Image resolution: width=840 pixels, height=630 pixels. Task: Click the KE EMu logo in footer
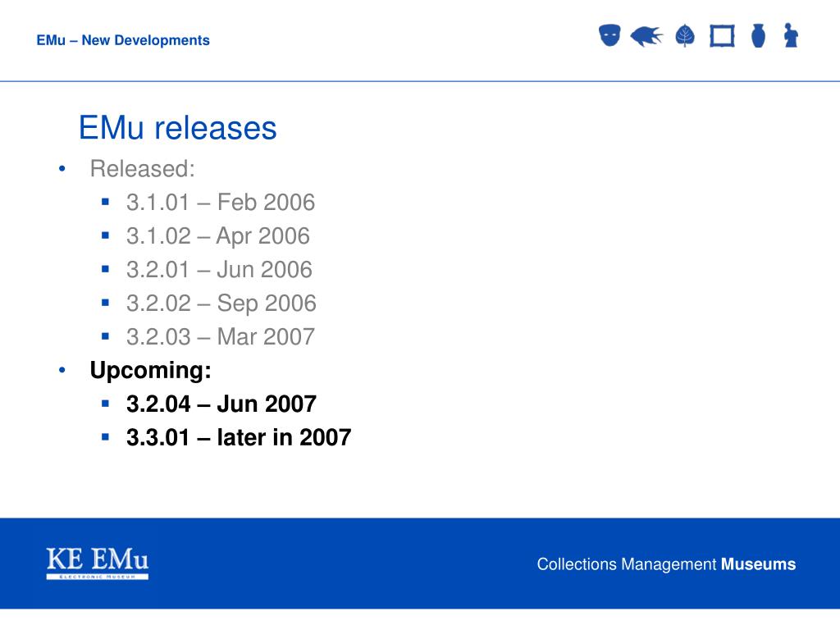coord(97,563)
